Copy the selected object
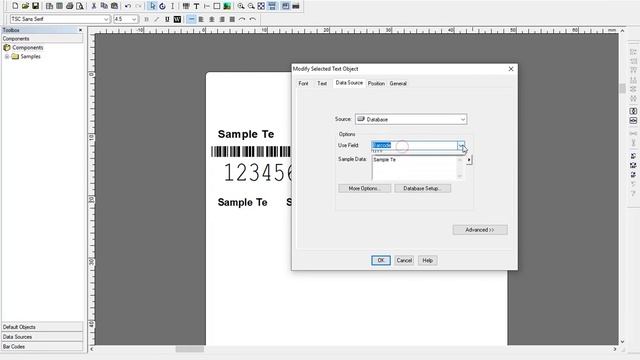640x360 pixels. coord(104,6)
